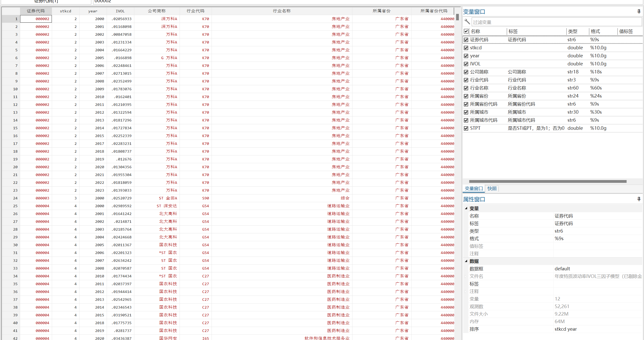Click the wrench icon beside the variable filter

click(x=467, y=22)
